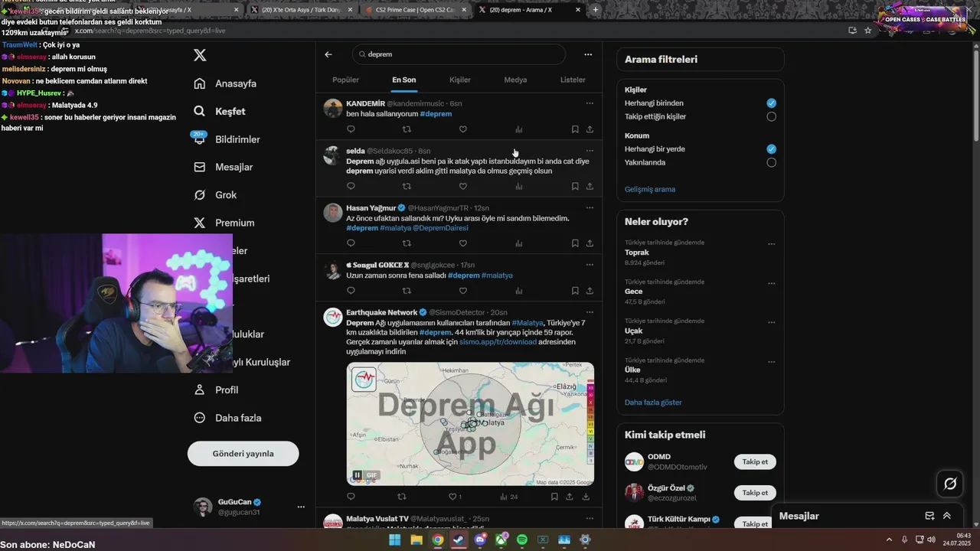This screenshot has height=551, width=980.
Task: Open the Windows Start menu
Action: point(394,540)
